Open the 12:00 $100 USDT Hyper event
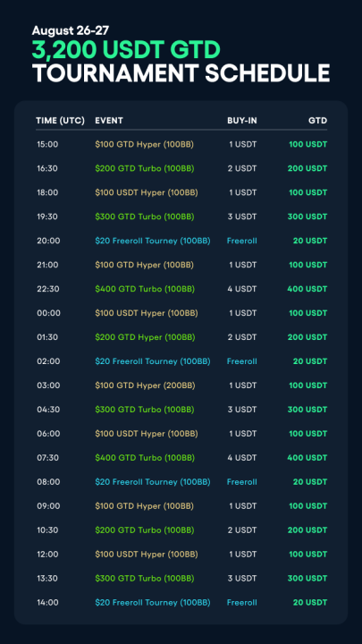This screenshot has width=362, height=644. pos(146,555)
